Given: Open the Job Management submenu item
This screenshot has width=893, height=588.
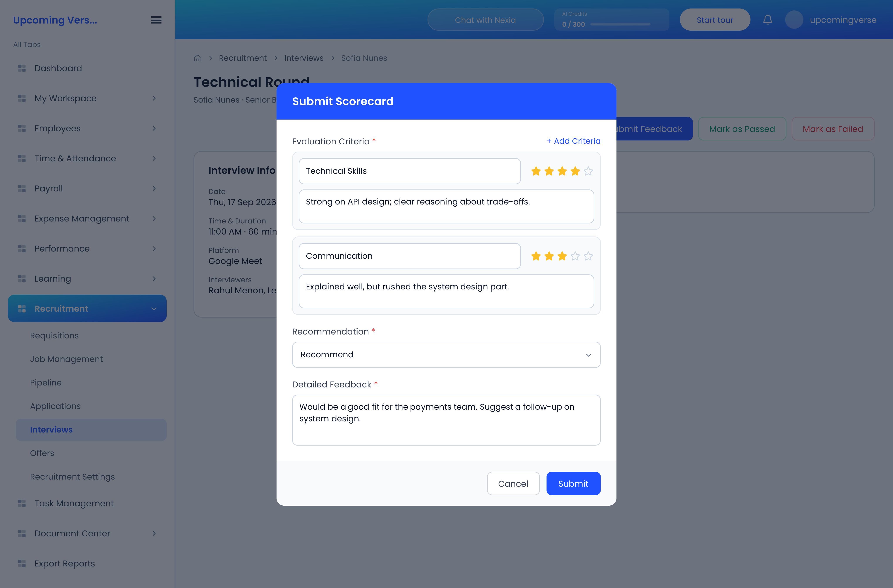Looking at the screenshot, I should click(x=91, y=359).
